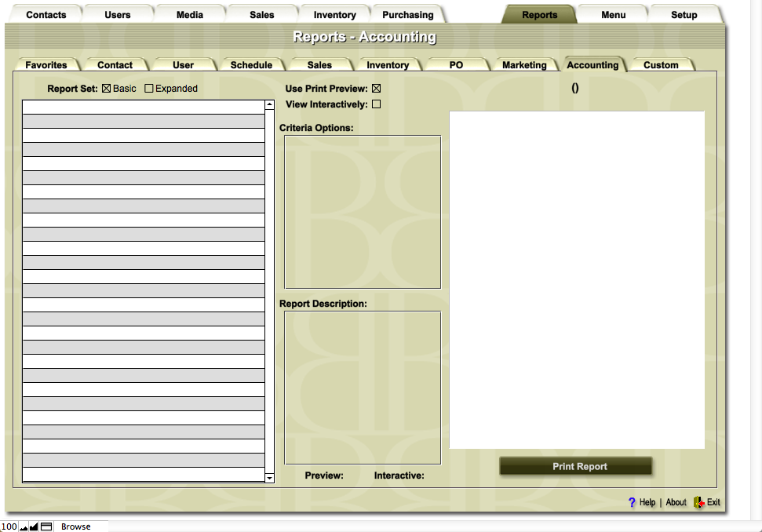Click the zoom out mountain icon

(x=24, y=527)
